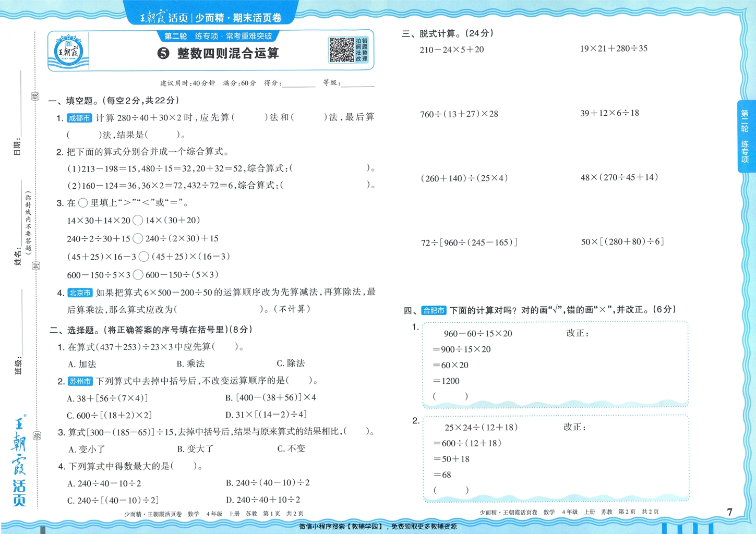This screenshot has width=756, height=534.
Task: Open the red 第二轮 练专项 header banner
Action: [218, 35]
